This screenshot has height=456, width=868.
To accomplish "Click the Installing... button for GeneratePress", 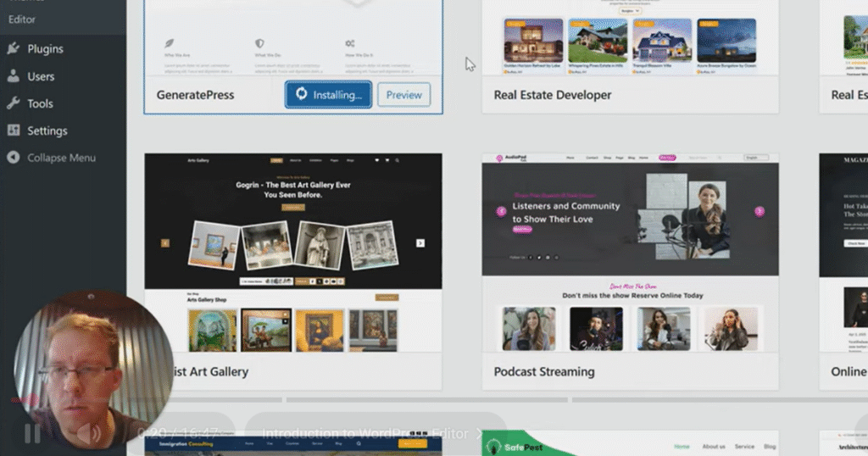I will click(x=329, y=95).
